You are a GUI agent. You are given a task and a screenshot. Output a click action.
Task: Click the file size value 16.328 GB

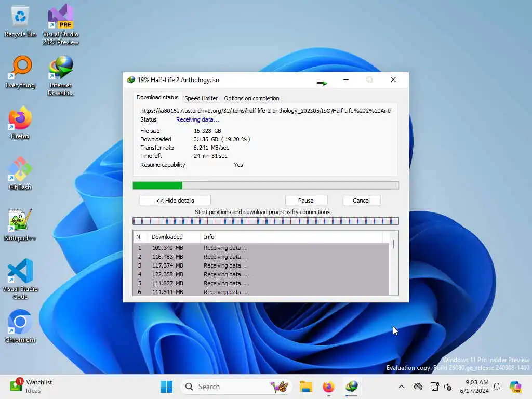tap(207, 131)
